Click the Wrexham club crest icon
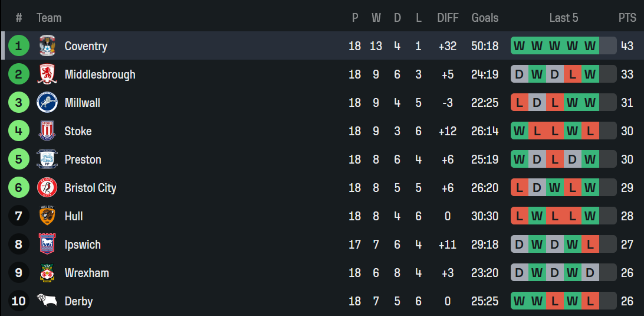The height and width of the screenshot is (316, 644). pyautogui.click(x=47, y=273)
